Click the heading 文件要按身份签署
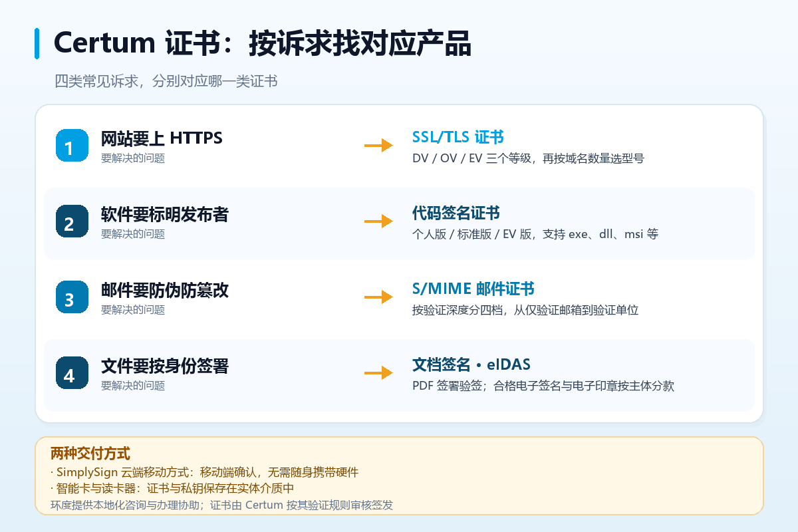The image size is (798, 532). click(165, 366)
